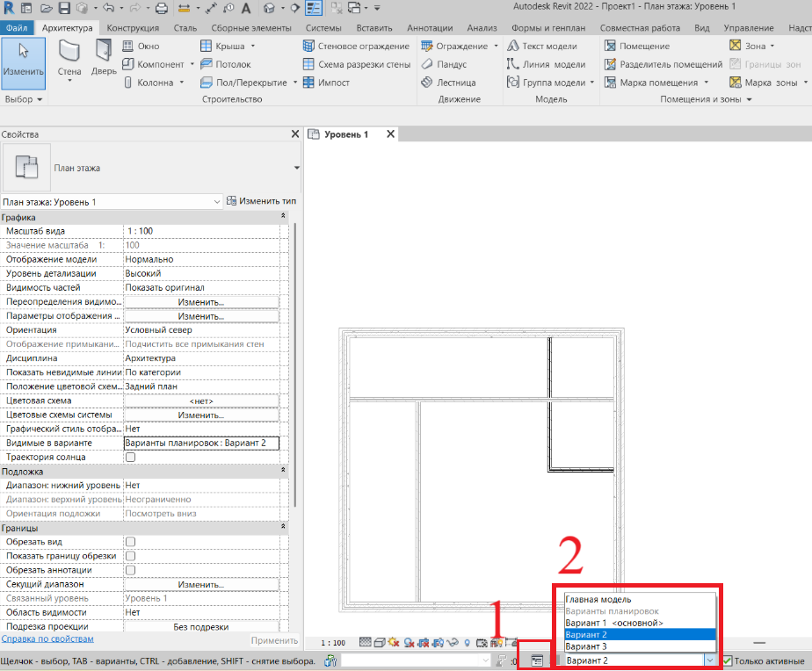The height and width of the screenshot is (671, 812).
Task: Uncheck the Только активные checkbox
Action: (x=728, y=660)
